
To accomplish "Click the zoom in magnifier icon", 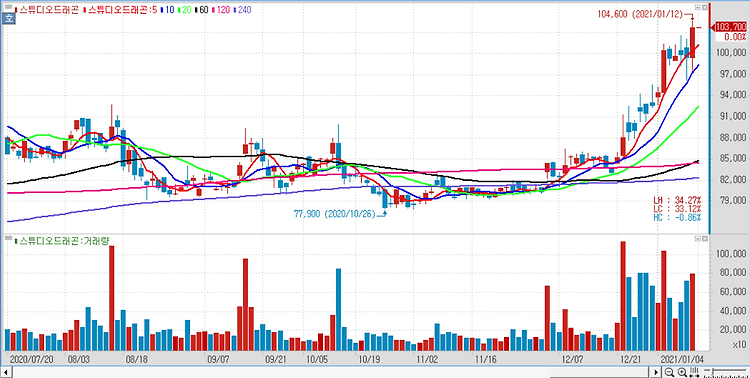I will 682,372.
